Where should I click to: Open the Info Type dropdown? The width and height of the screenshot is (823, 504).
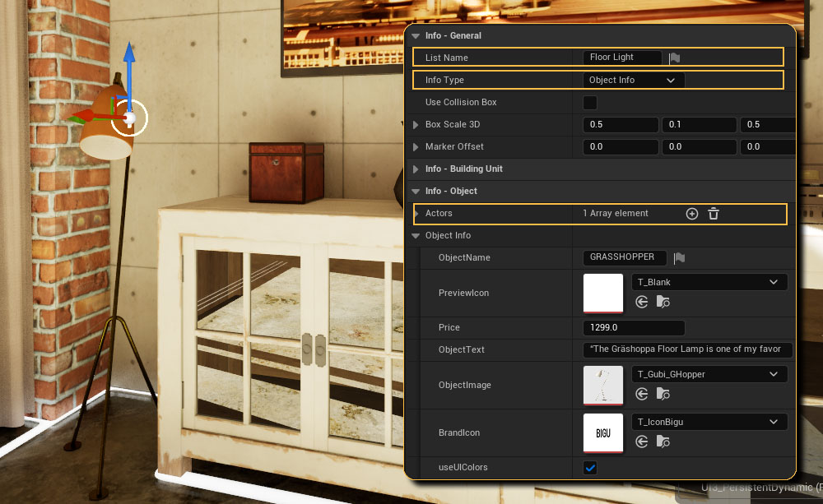pos(633,81)
